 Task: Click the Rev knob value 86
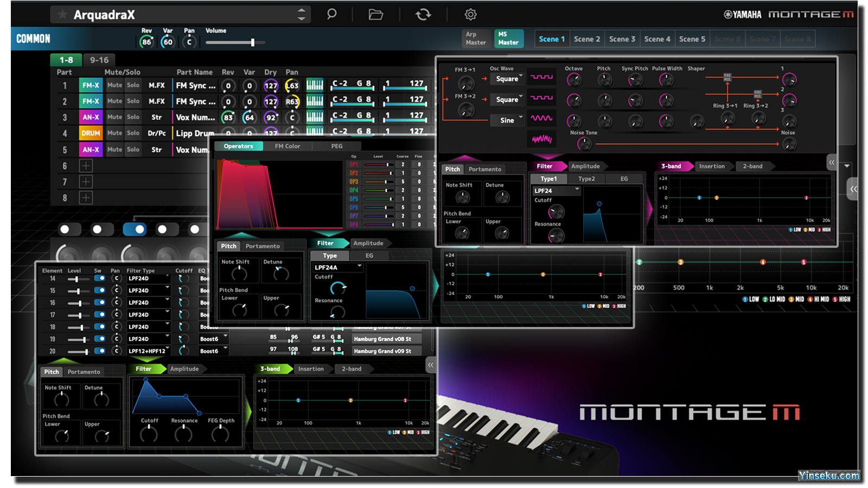146,42
